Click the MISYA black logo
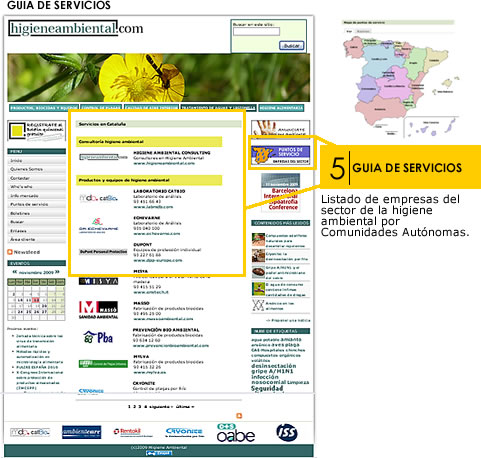The width and height of the screenshot is (481, 458). (98, 281)
